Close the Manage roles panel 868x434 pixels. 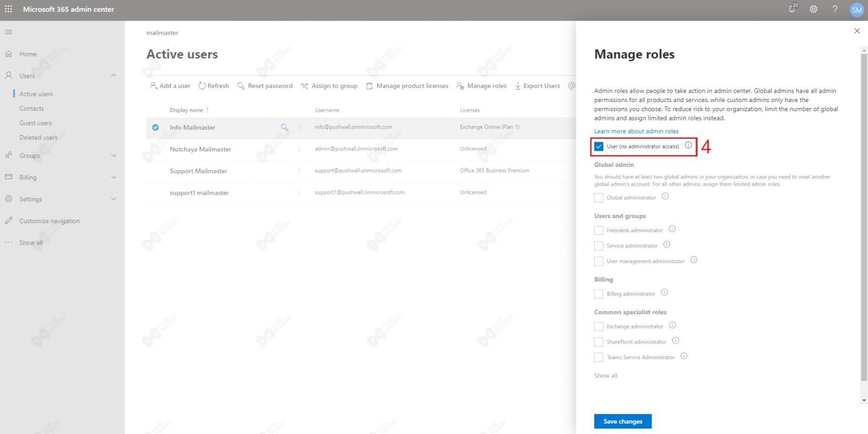click(x=857, y=31)
